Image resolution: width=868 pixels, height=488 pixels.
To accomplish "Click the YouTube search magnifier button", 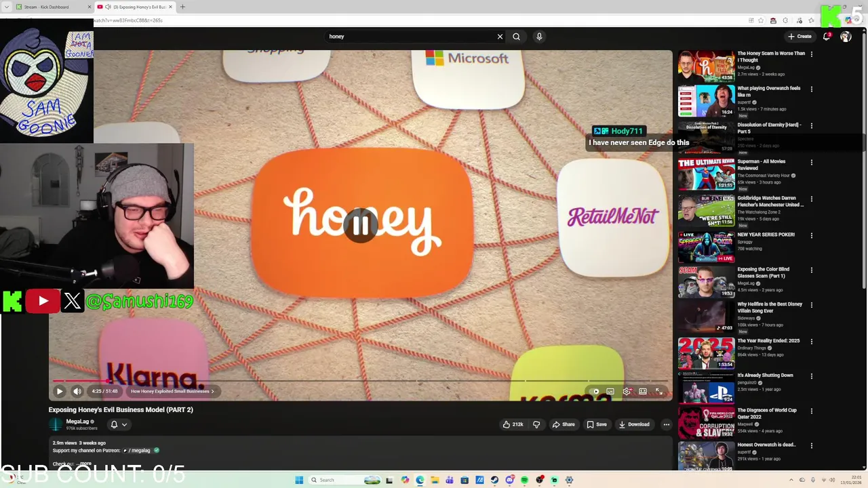I will click(516, 37).
